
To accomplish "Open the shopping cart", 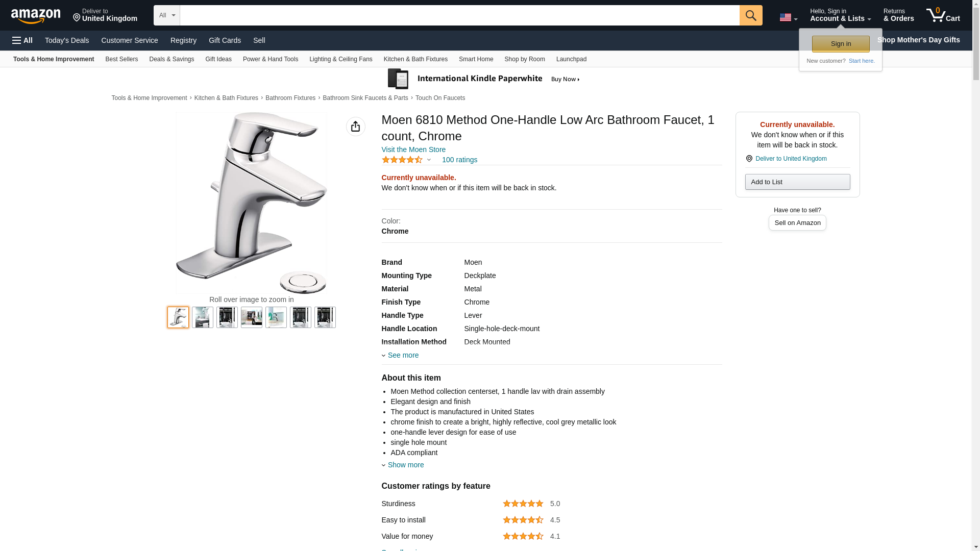I will (943, 15).
